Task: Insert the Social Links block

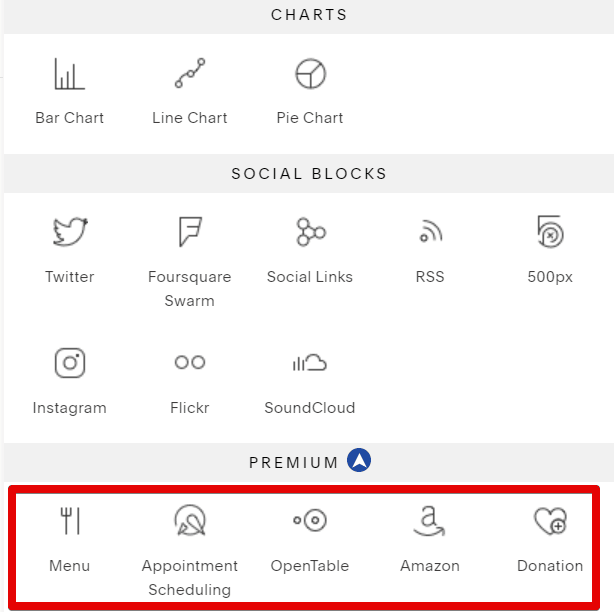Action: click(x=310, y=249)
